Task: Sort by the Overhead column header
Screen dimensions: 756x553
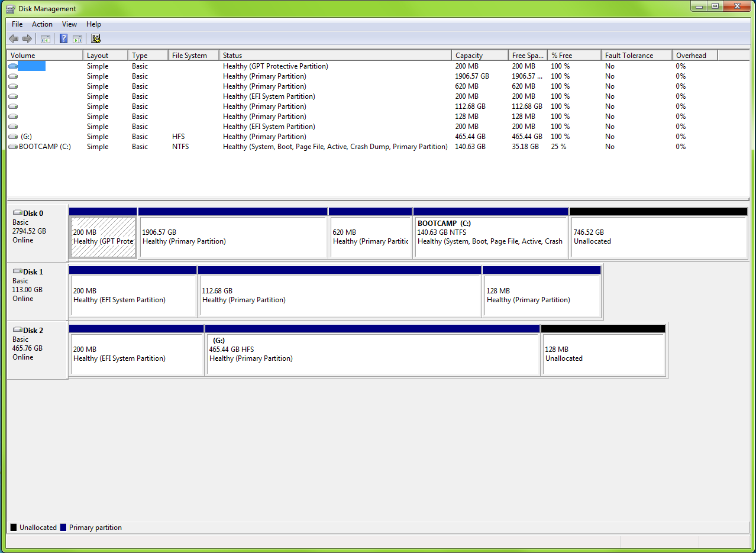Action: tap(694, 55)
